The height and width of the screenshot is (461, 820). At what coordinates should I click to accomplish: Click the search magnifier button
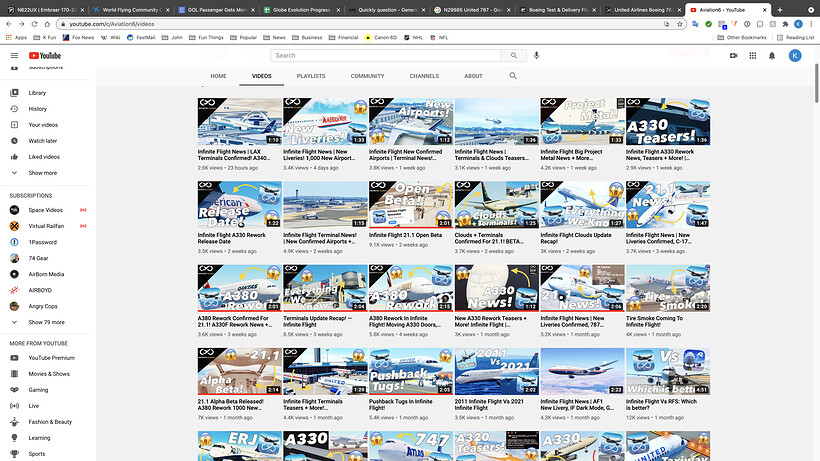click(514, 55)
